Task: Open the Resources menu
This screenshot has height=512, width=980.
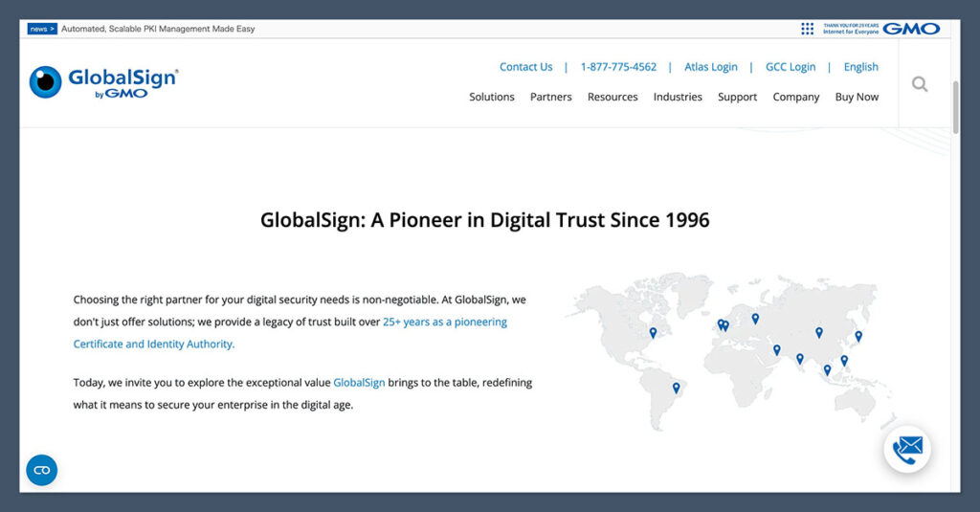Action: click(612, 97)
